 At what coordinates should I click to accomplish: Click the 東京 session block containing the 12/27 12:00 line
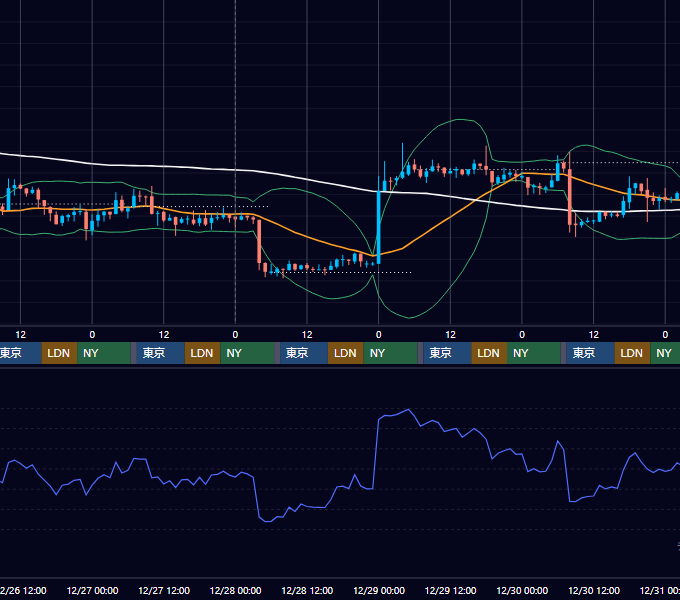coord(160,353)
